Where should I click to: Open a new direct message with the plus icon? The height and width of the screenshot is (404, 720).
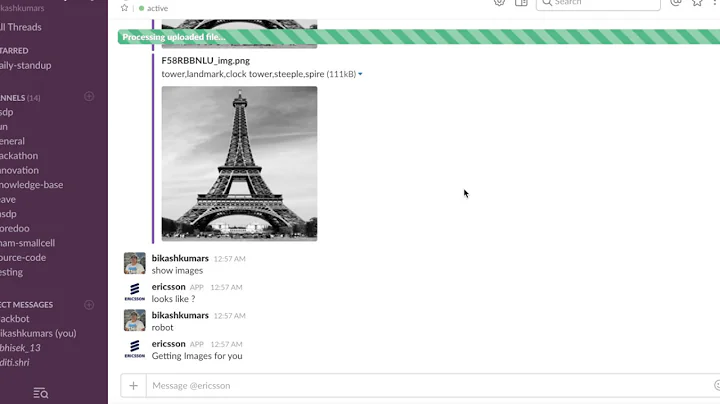(89, 305)
